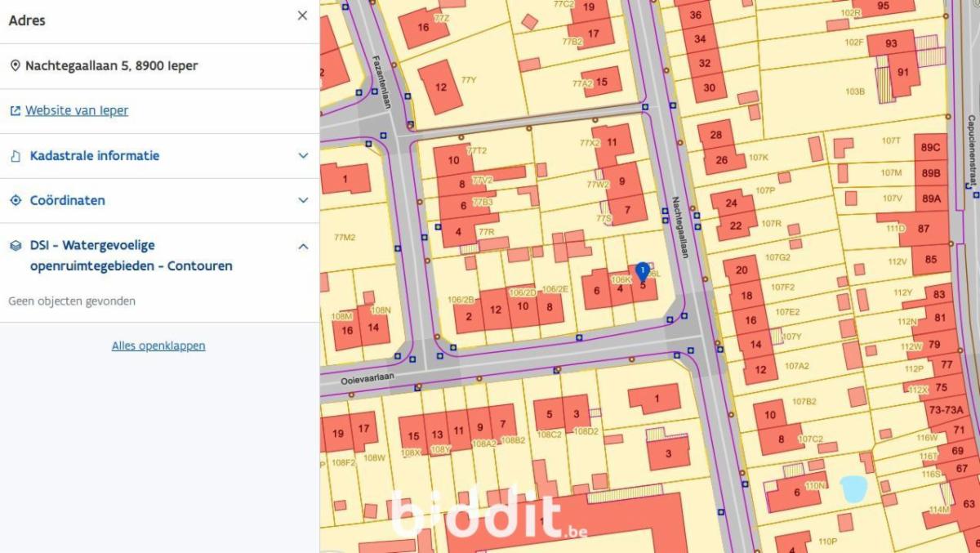Click the Coördinaten crosshair icon
Viewport: 980px width, 553px height.
tap(15, 201)
